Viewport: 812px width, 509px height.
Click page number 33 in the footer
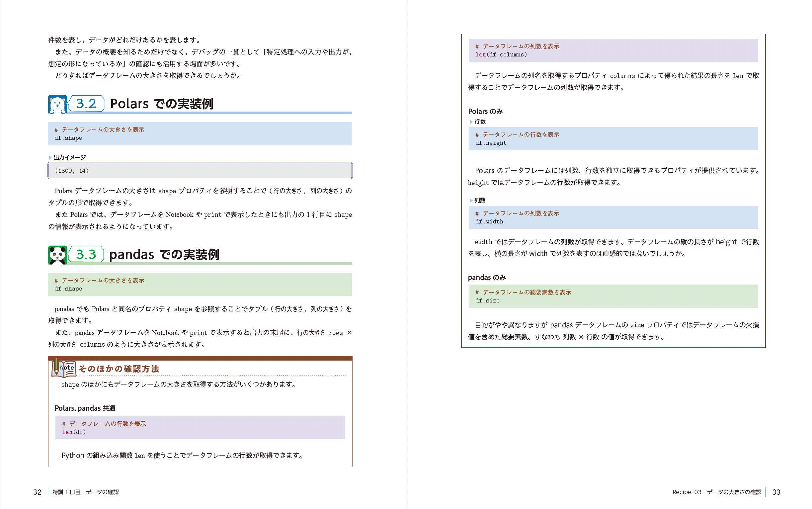point(776,492)
